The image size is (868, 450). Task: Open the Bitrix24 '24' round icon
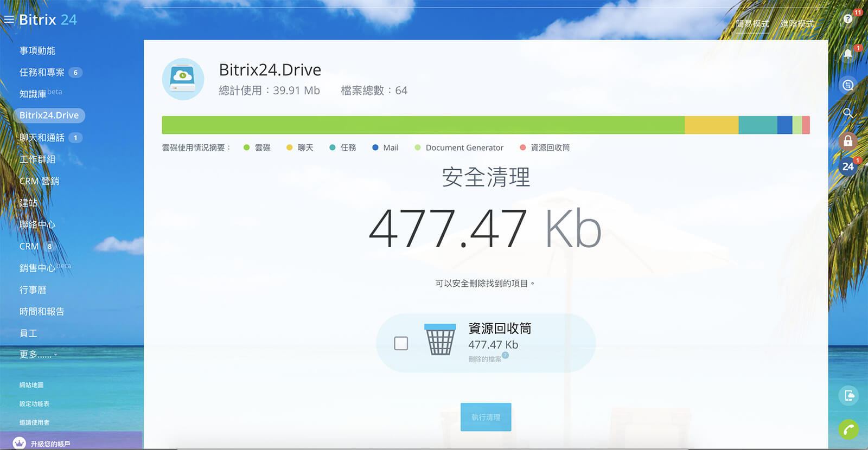pos(848,166)
